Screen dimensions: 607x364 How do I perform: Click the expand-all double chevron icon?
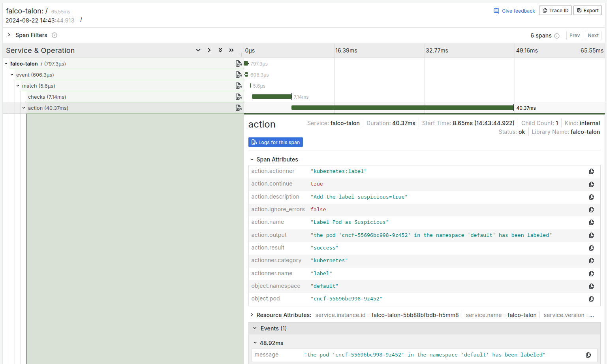[231, 50]
